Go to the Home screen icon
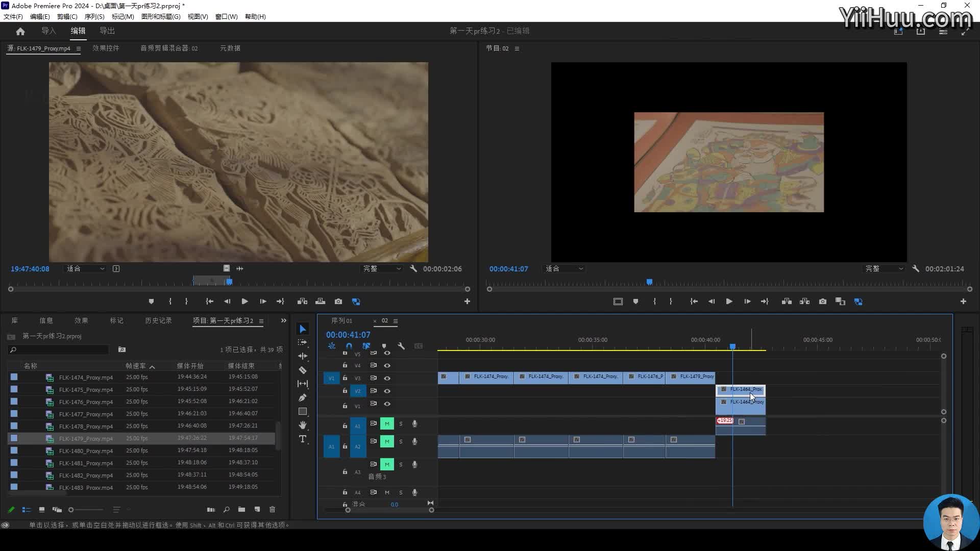 [20, 31]
